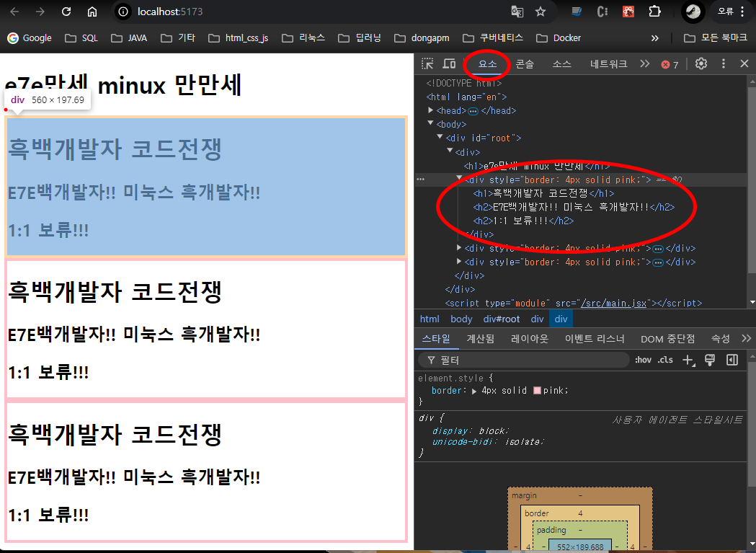Toggle the .cls class editor

[x=665, y=360]
